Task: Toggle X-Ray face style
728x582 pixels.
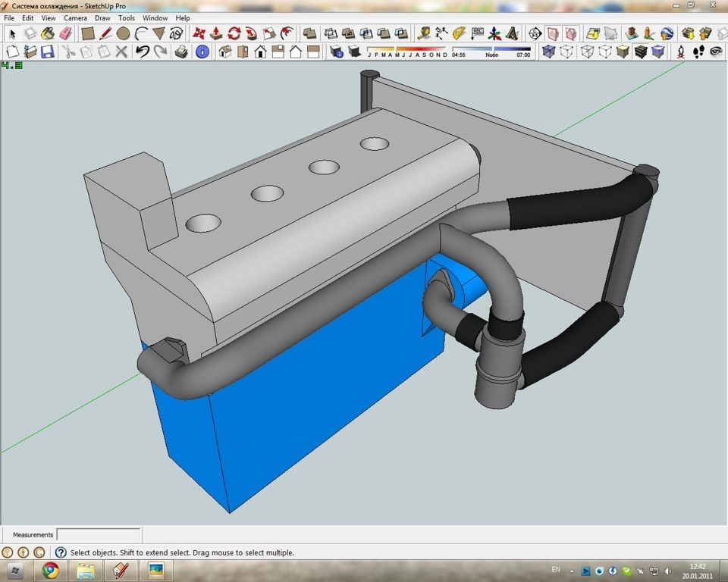Action: pos(549,52)
